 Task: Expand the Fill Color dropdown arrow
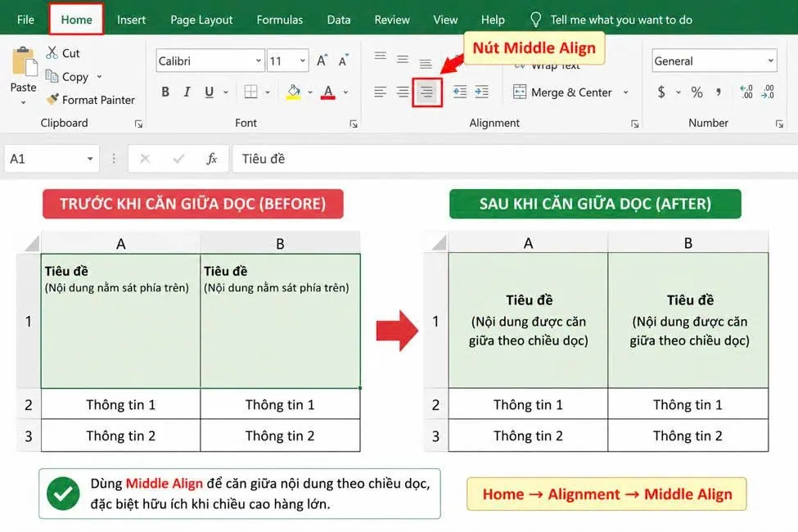(x=310, y=92)
